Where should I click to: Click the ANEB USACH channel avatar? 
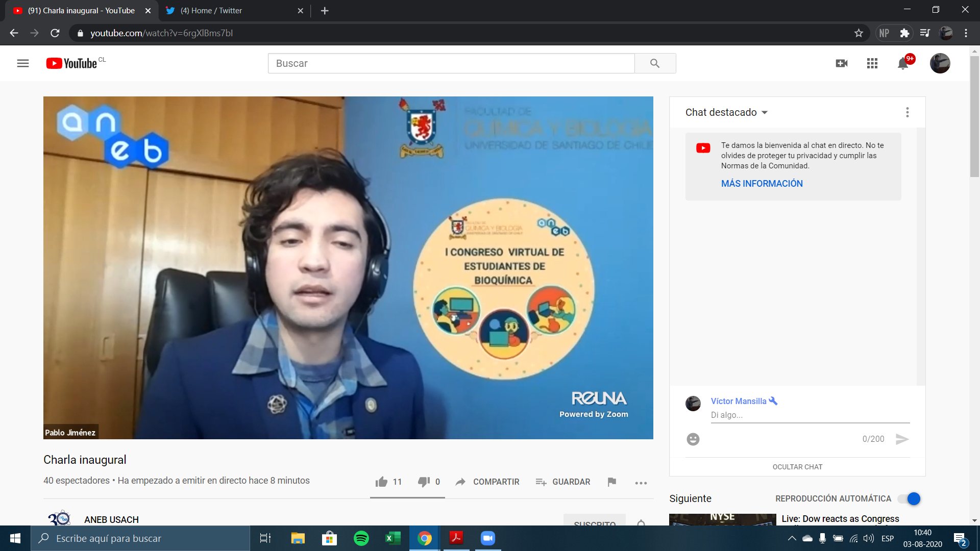(x=59, y=518)
